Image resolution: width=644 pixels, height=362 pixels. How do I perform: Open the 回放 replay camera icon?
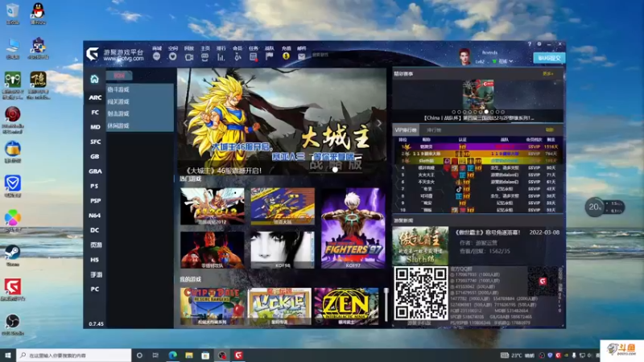coord(189,57)
